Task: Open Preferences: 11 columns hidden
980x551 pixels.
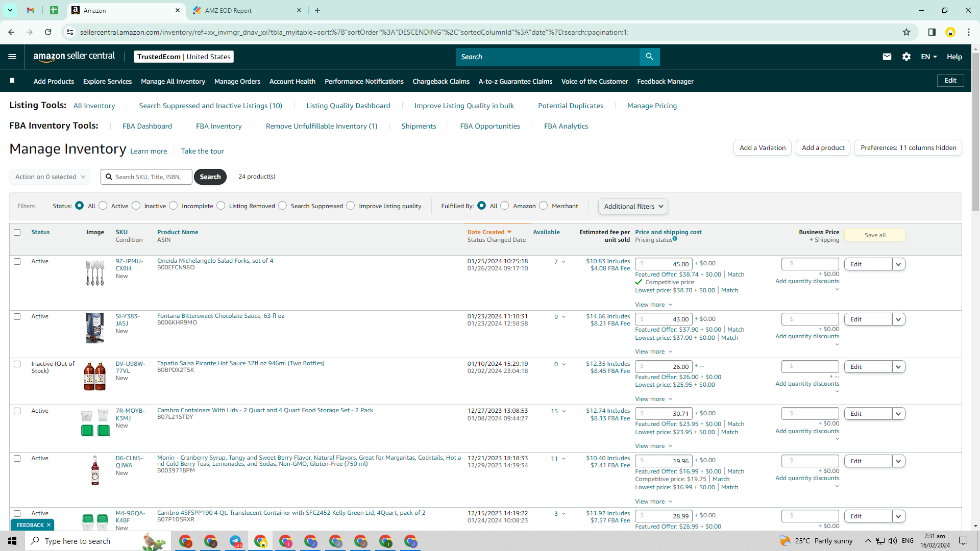Action: (908, 147)
